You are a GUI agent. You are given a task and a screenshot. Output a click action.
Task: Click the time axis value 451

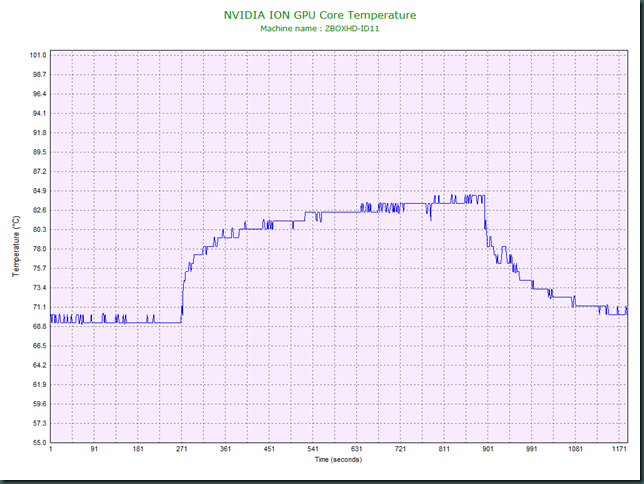point(269,449)
